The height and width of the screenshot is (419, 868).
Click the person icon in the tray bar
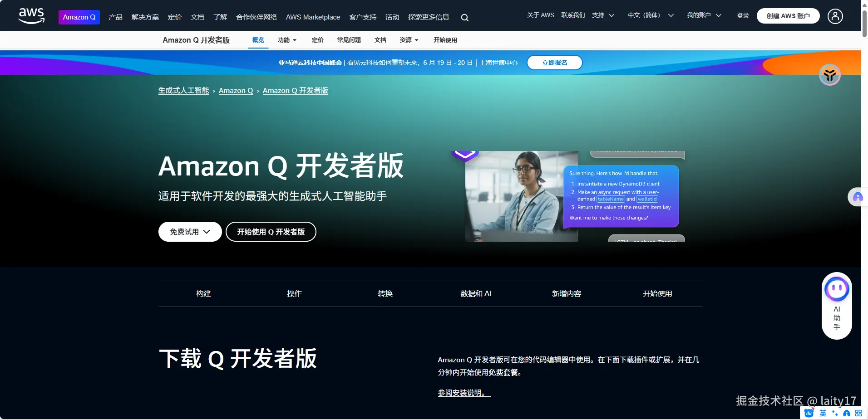[847, 413]
